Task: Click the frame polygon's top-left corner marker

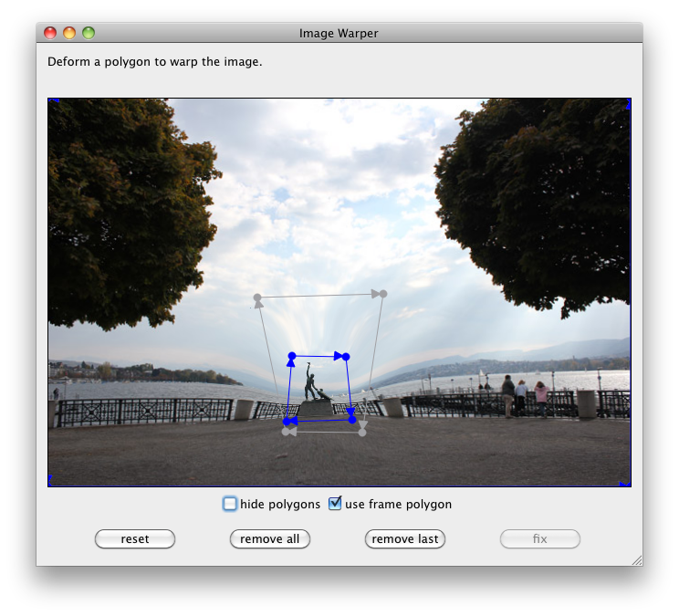Action: 51,100
